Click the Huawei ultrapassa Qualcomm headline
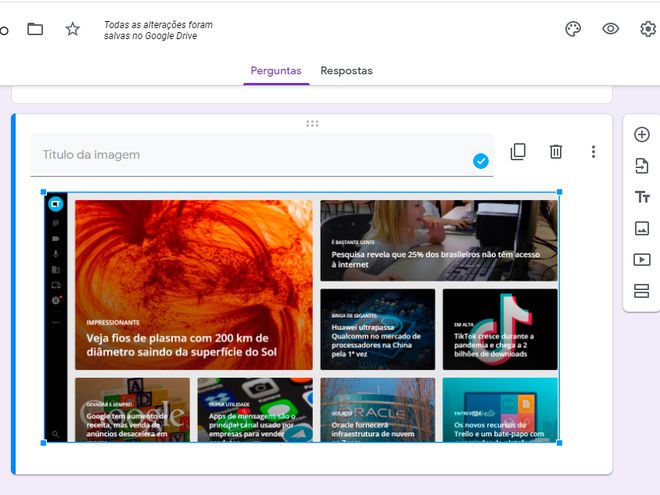This screenshot has height=495, width=660. pyautogui.click(x=376, y=341)
